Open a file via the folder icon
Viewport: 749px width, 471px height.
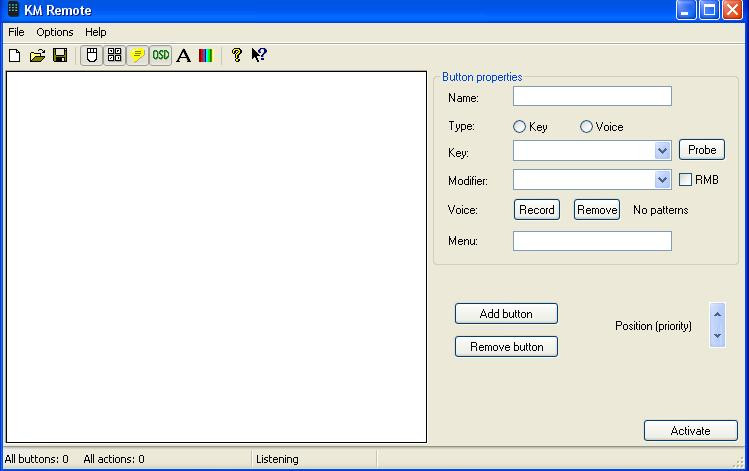tap(37, 55)
